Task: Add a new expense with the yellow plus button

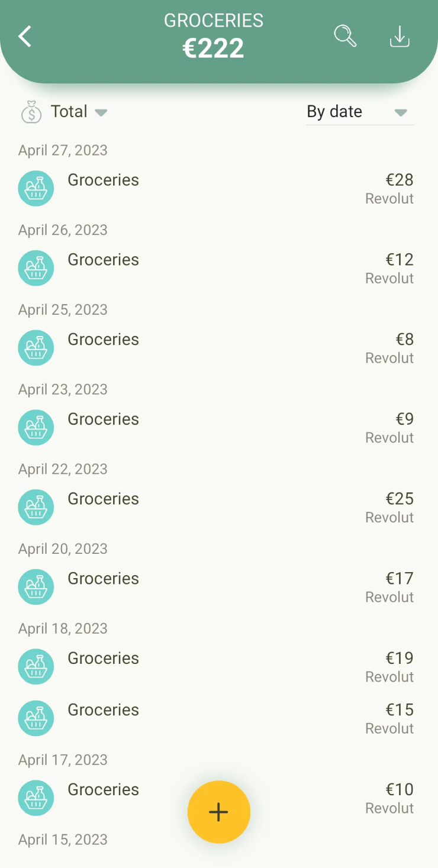Action: point(219,812)
